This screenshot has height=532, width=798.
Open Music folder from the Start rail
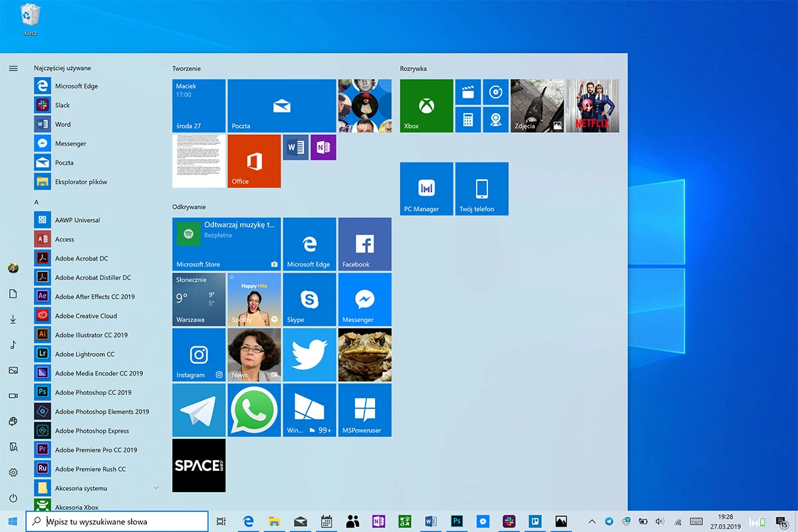13,345
